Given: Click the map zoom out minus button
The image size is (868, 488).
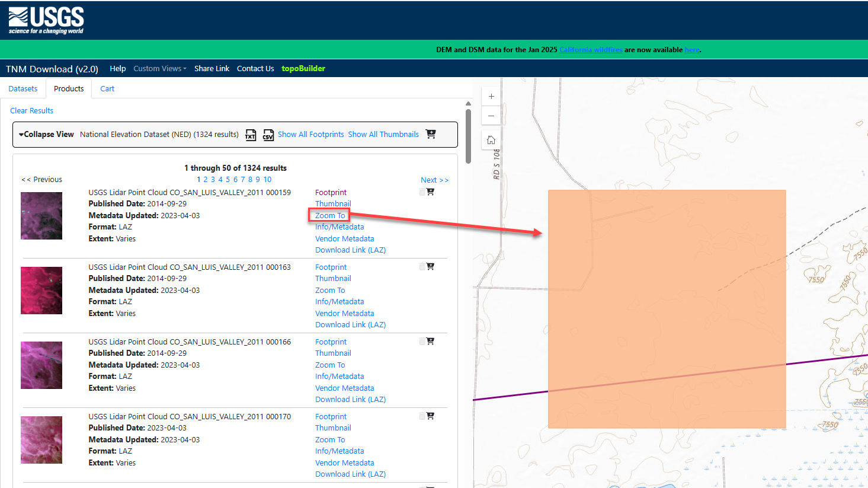Looking at the screenshot, I should [491, 116].
